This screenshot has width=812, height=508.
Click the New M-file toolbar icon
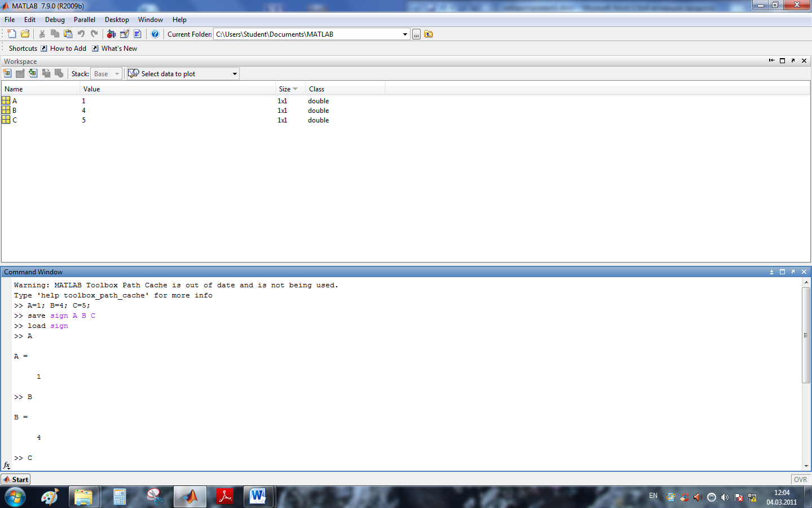[11, 34]
